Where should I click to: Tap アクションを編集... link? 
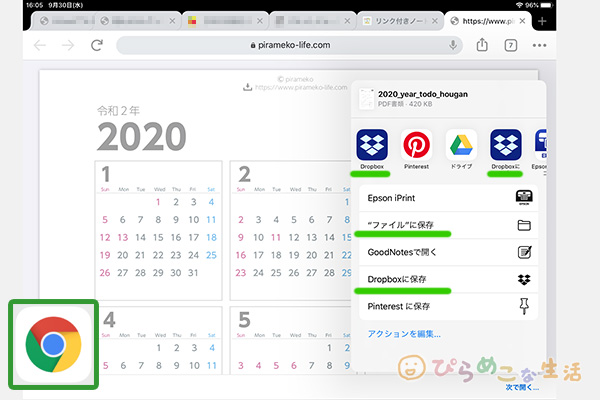pos(404,334)
